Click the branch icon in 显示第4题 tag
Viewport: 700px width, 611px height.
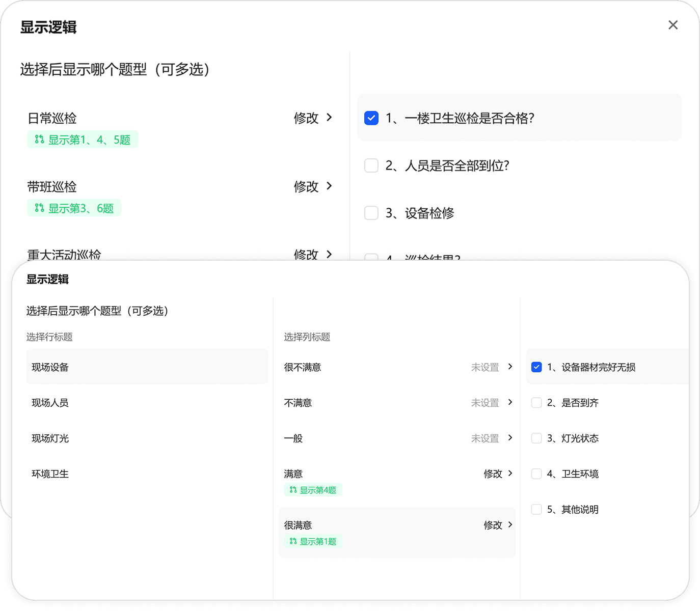293,490
